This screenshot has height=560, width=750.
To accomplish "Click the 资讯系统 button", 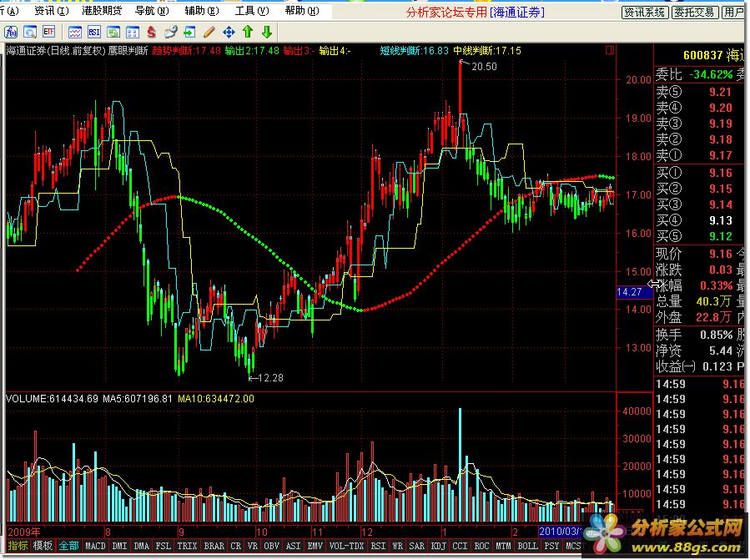I will coord(644,13).
